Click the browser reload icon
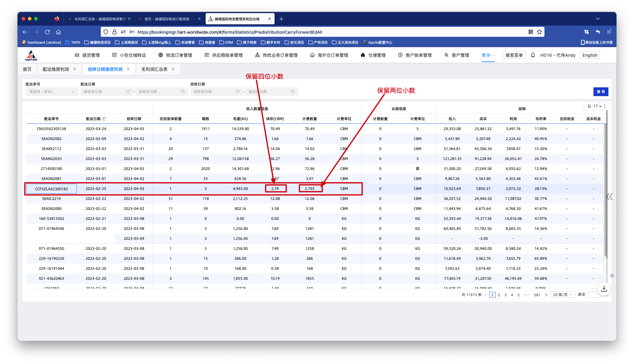This screenshot has height=364, width=634. coord(47,32)
